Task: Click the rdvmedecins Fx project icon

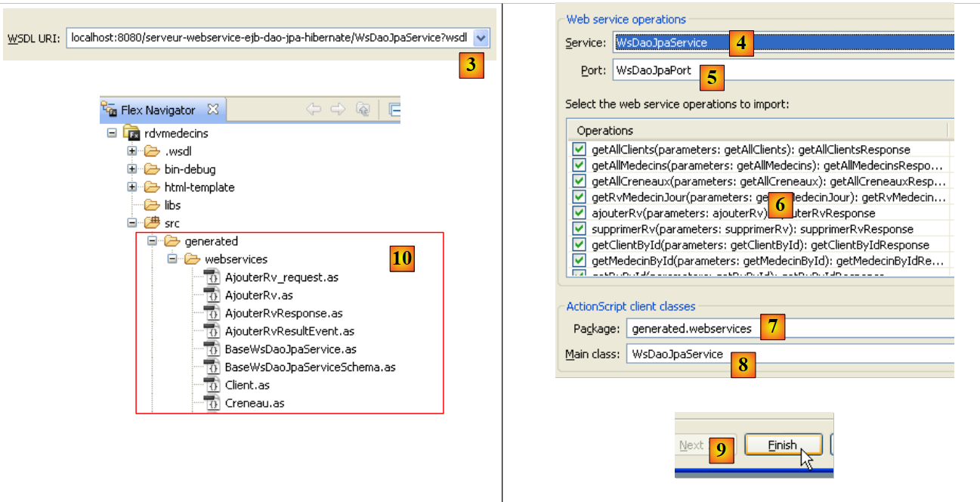Action: 131,134
